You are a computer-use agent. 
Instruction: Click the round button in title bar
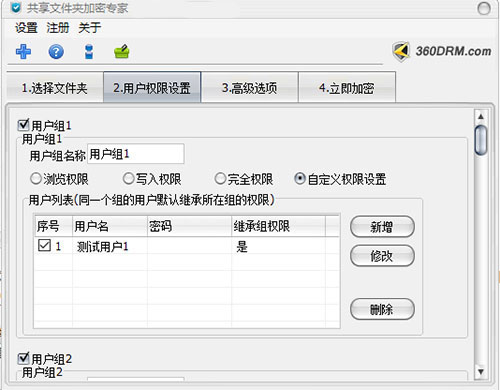[484, 8]
